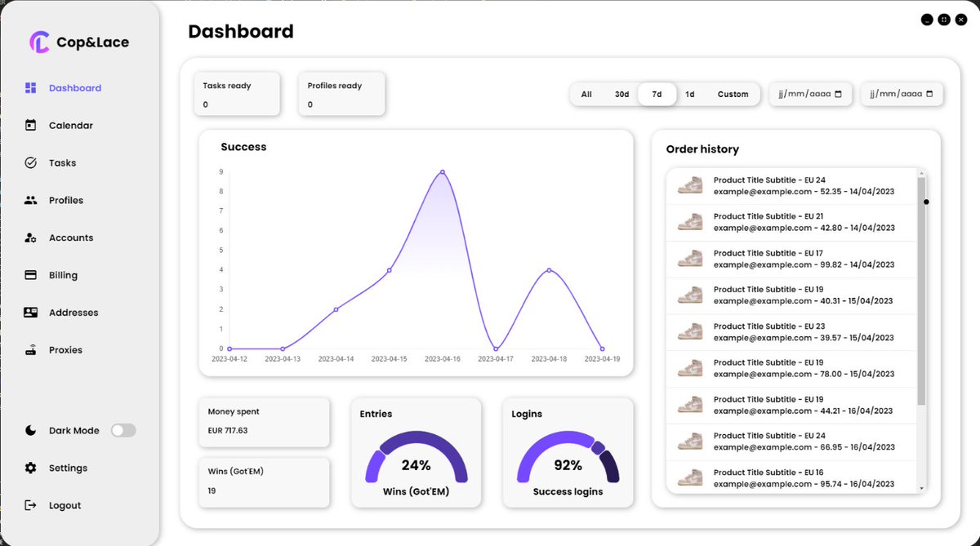The image size is (980, 546).
Task: Click sneaker image of EU 24 52.35 order
Action: click(690, 185)
